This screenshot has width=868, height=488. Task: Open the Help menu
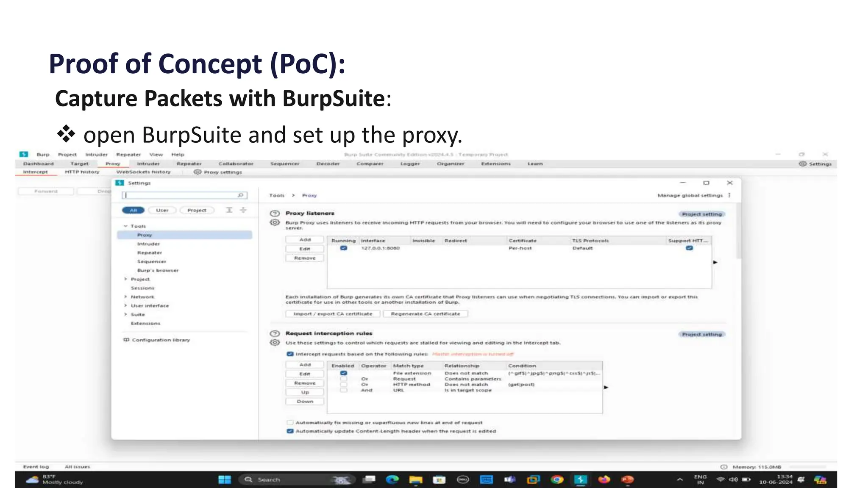178,155
